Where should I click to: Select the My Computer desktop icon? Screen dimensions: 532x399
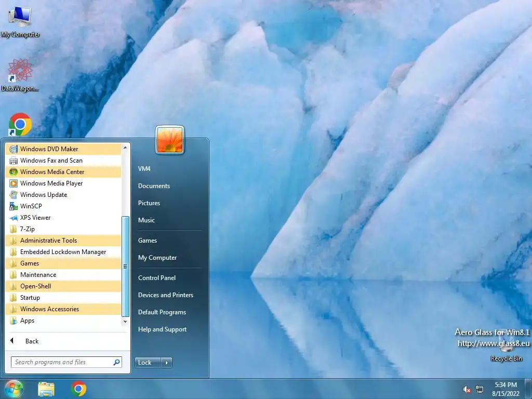point(20,21)
